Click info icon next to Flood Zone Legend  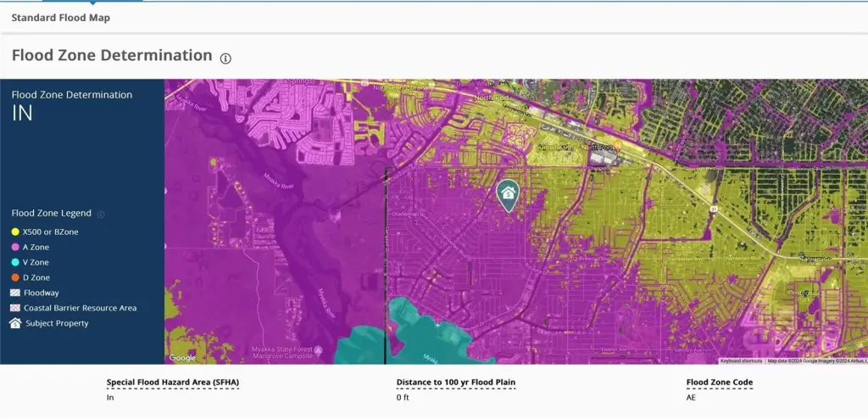click(101, 215)
